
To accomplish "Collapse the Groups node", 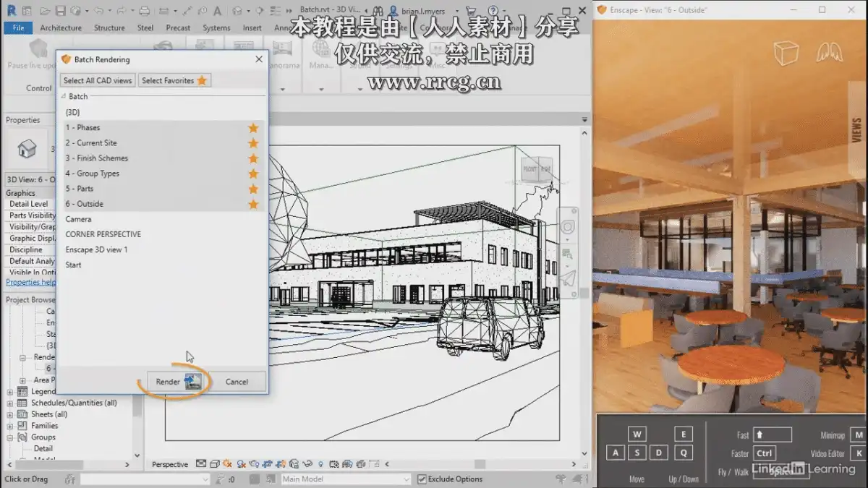I will tap(10, 437).
